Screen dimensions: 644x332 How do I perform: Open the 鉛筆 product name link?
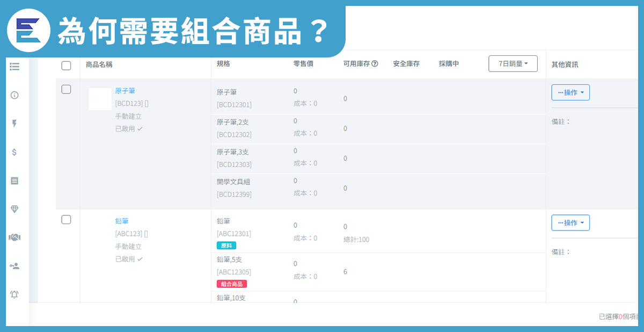click(x=122, y=221)
